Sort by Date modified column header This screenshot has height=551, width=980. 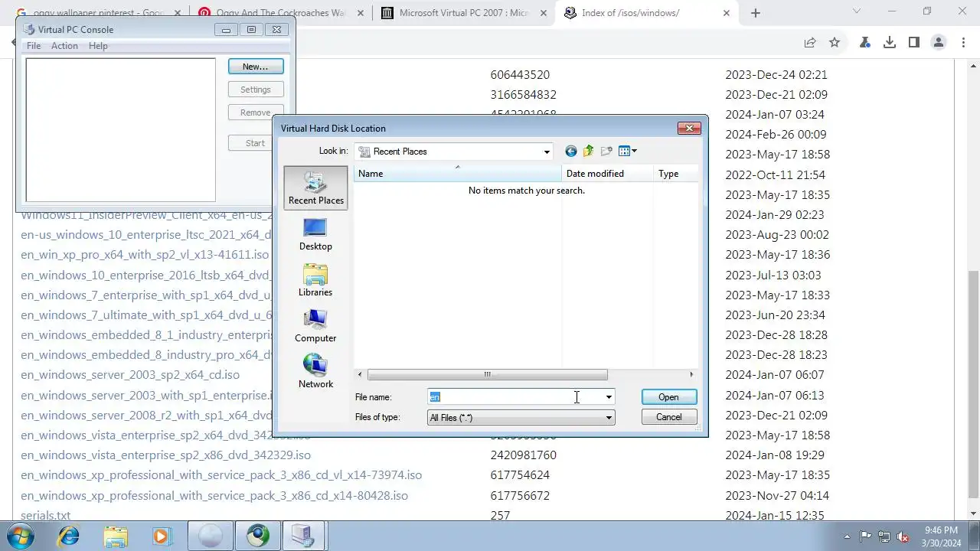[x=607, y=174]
